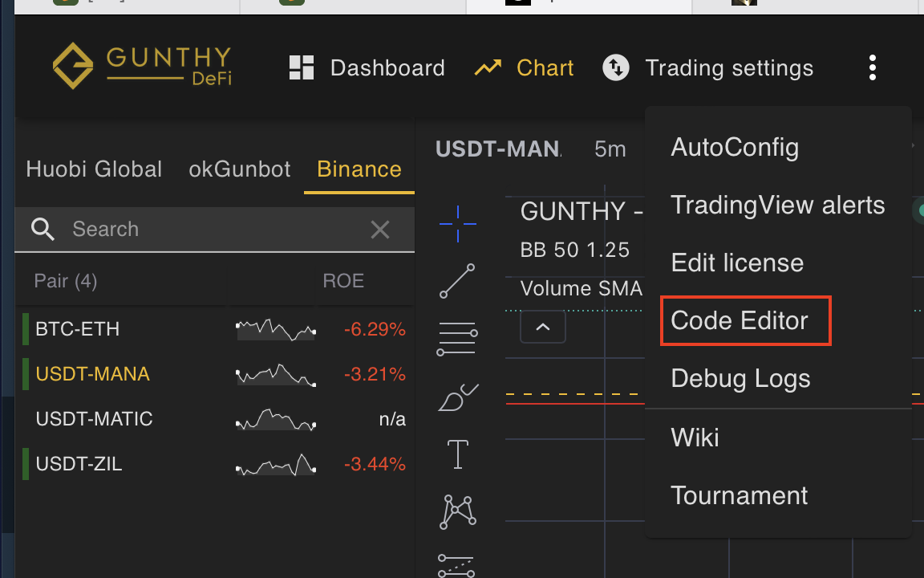This screenshot has height=578, width=924.
Task: Open TradingView alerts menu entry
Action: (778, 206)
